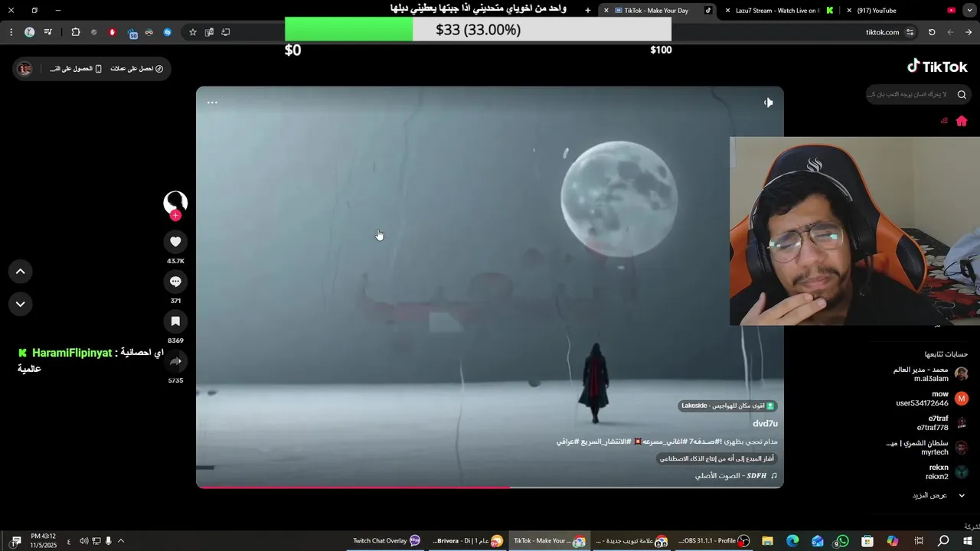980x551 pixels.
Task: Open taskbar clock showing 11/5/2025
Action: tap(44, 541)
